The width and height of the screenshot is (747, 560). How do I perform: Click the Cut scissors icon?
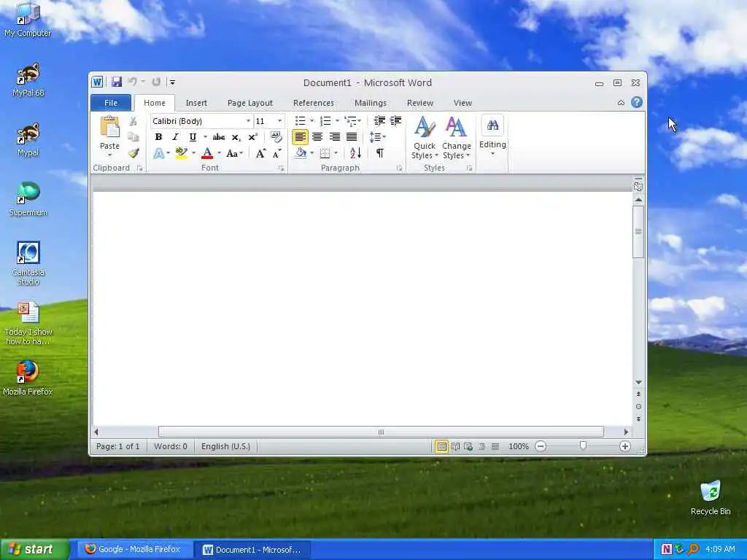(133, 122)
